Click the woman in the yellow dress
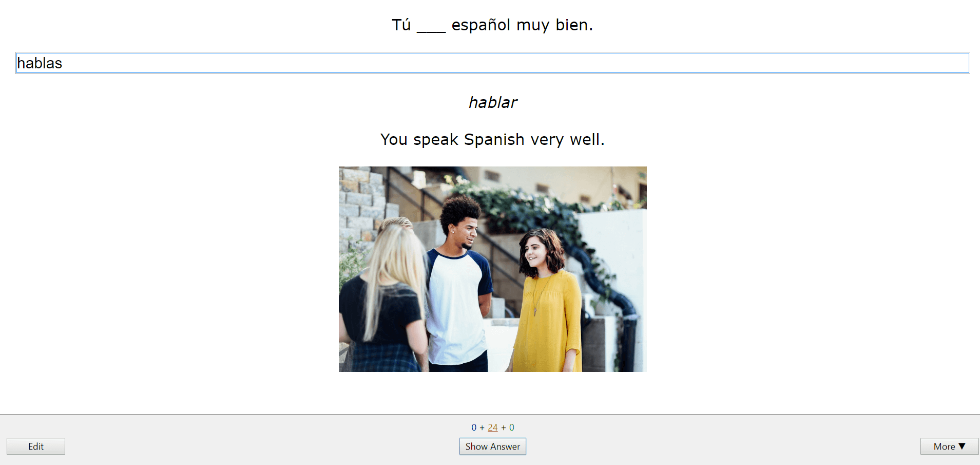Screen dimensions: 980x465 click(x=547, y=308)
